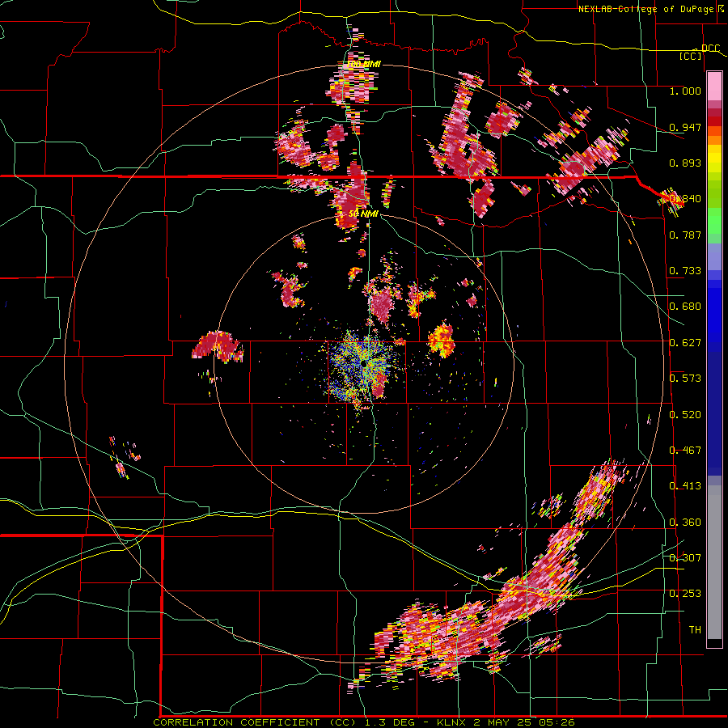Click the NEXLAB-College of DuPage title text
The width and height of the screenshot is (728, 728).
click(x=645, y=9)
